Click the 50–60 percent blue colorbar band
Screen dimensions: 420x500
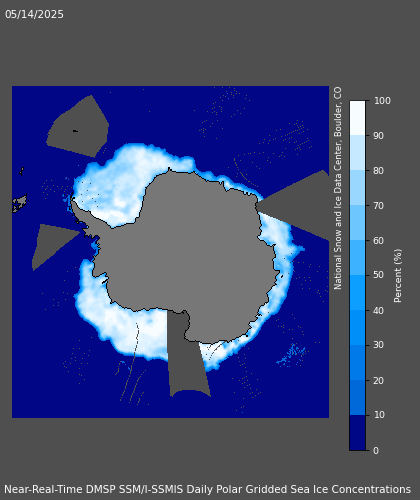(357, 258)
